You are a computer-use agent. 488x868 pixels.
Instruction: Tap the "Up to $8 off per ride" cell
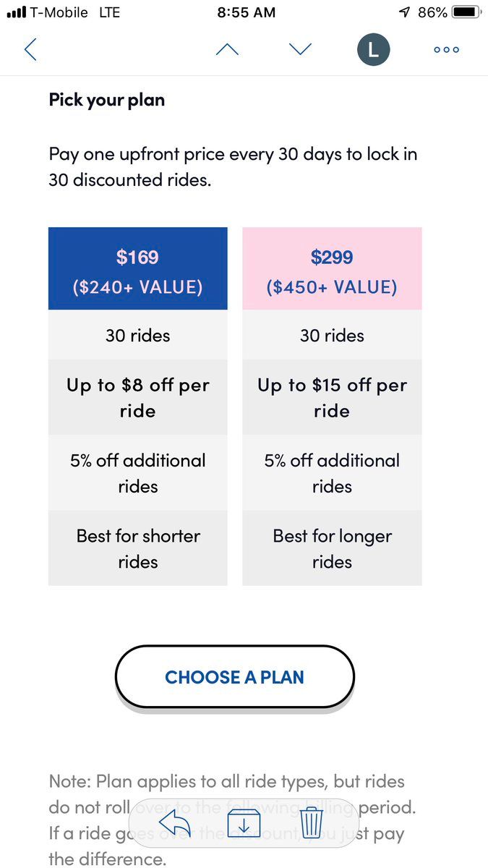point(137,398)
